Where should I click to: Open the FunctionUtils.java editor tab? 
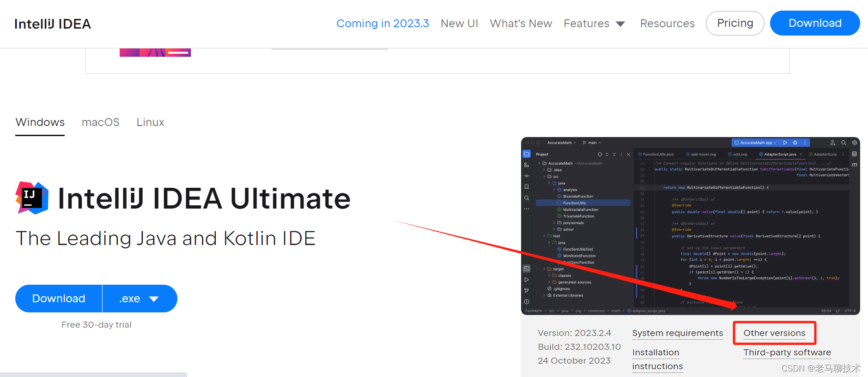[x=656, y=154]
